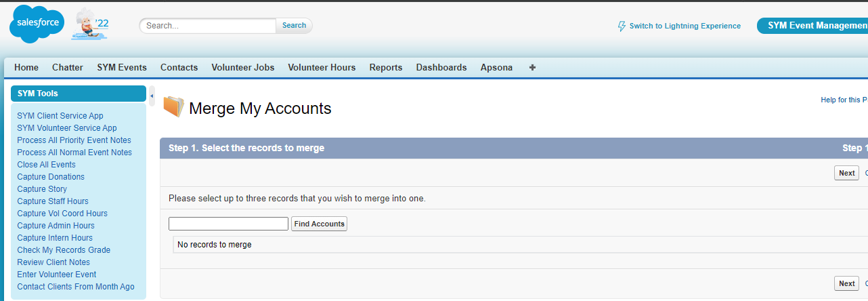Open the plus all tabs icon

[x=532, y=67]
